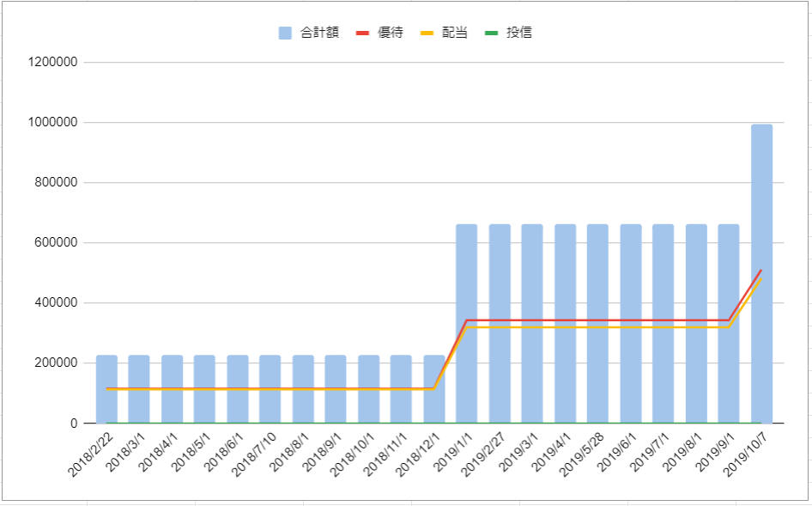Select the tallest bar for 2019/10/7
The width and height of the screenshot is (812, 506).
click(x=761, y=274)
